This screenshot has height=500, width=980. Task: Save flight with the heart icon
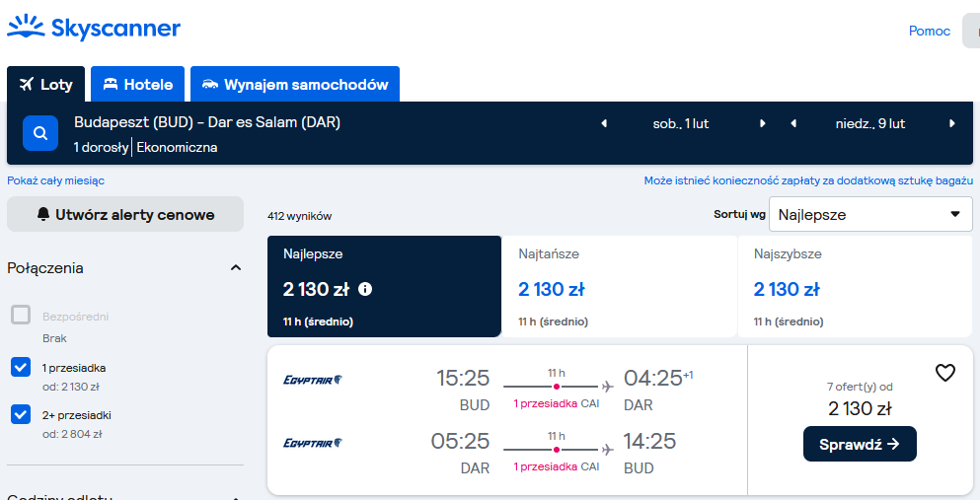click(x=945, y=374)
